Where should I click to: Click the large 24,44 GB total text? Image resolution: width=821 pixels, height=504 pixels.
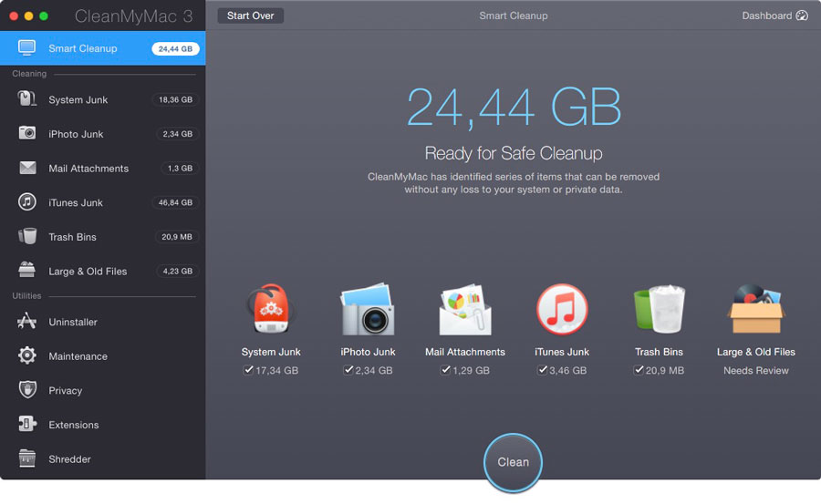(514, 108)
